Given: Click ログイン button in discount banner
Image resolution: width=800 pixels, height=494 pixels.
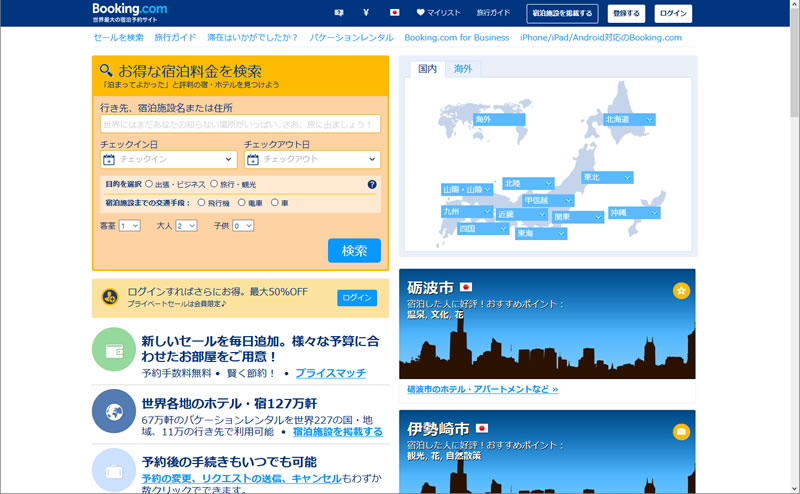Looking at the screenshot, I should click(357, 298).
